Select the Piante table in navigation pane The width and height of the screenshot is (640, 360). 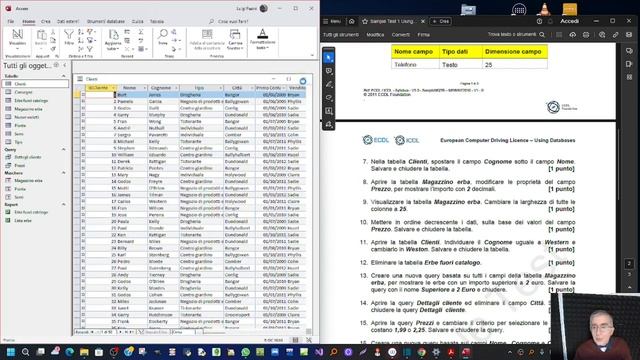point(20,125)
